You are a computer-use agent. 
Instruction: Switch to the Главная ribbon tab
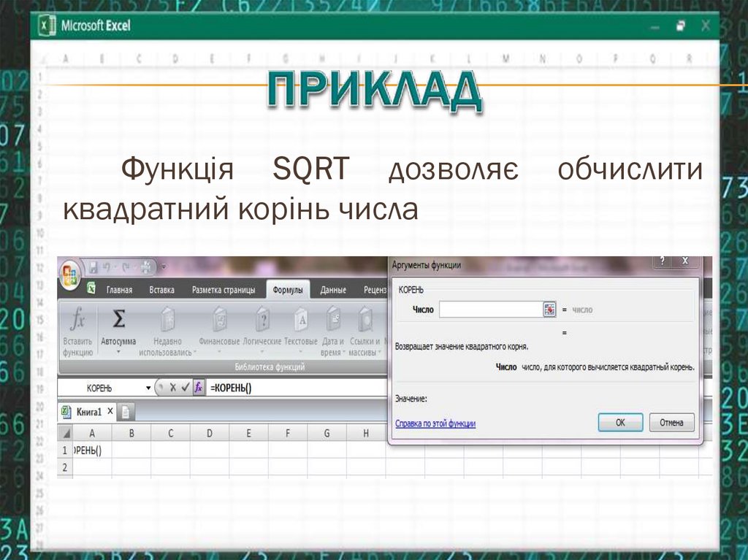119,290
